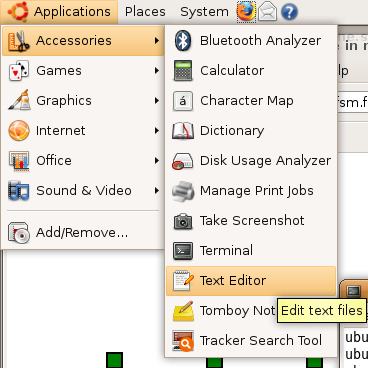Click the Terminal icon

[x=183, y=251]
